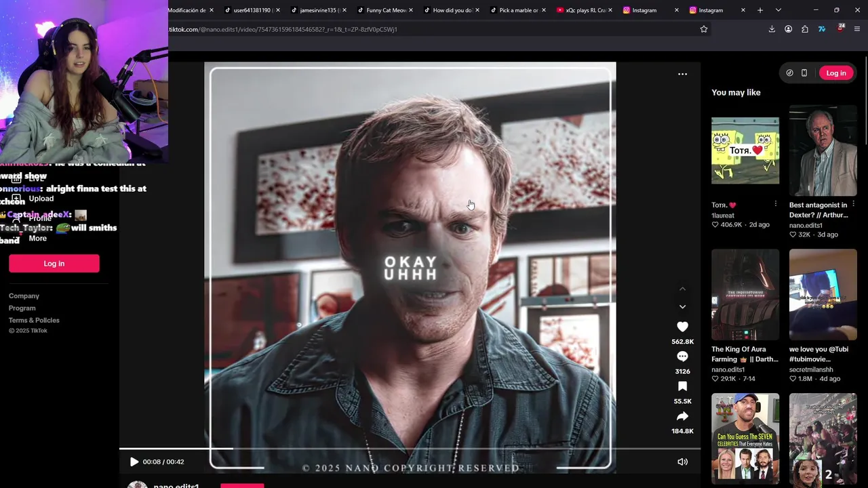Click the Upload item in TikTok sidebar

tap(41, 199)
